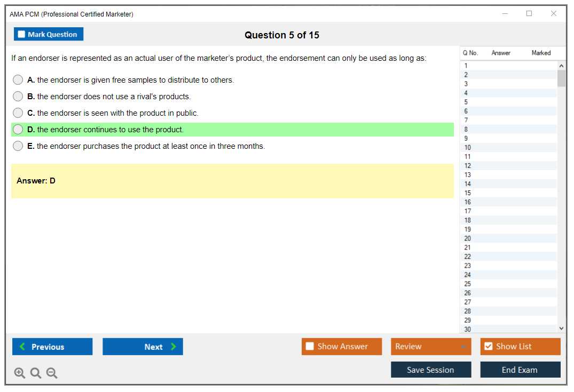
Task: Click the question list scrollbar thumb
Action: (x=561, y=78)
